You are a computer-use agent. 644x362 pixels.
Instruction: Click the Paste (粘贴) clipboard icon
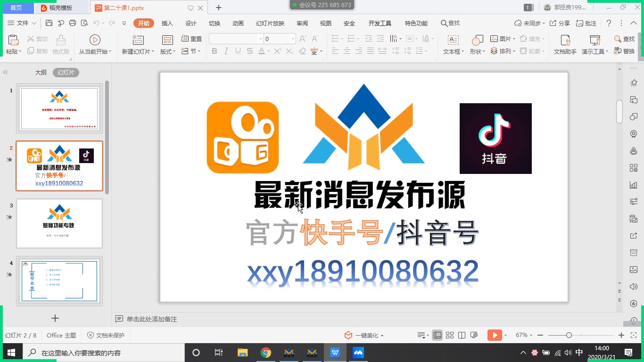click(x=14, y=40)
